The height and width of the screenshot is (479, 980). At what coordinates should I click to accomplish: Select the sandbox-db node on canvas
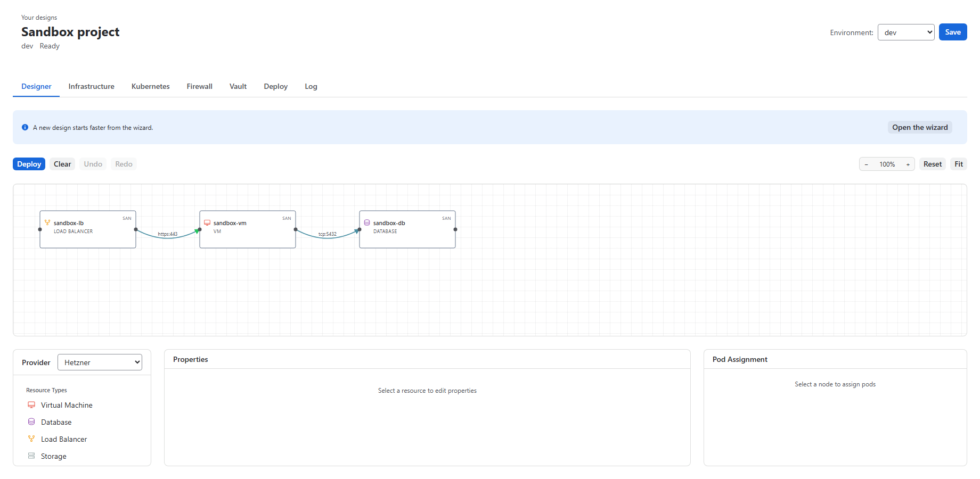pyautogui.click(x=407, y=229)
